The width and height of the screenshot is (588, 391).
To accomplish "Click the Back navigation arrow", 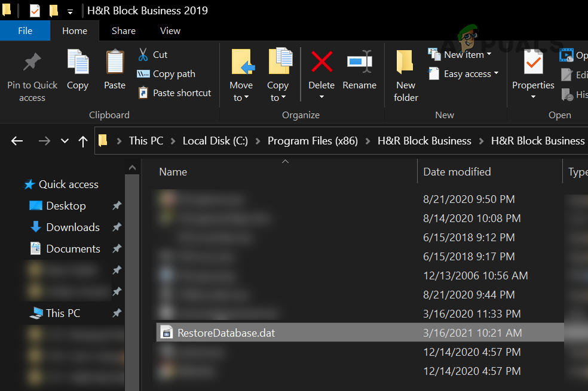I will point(17,141).
